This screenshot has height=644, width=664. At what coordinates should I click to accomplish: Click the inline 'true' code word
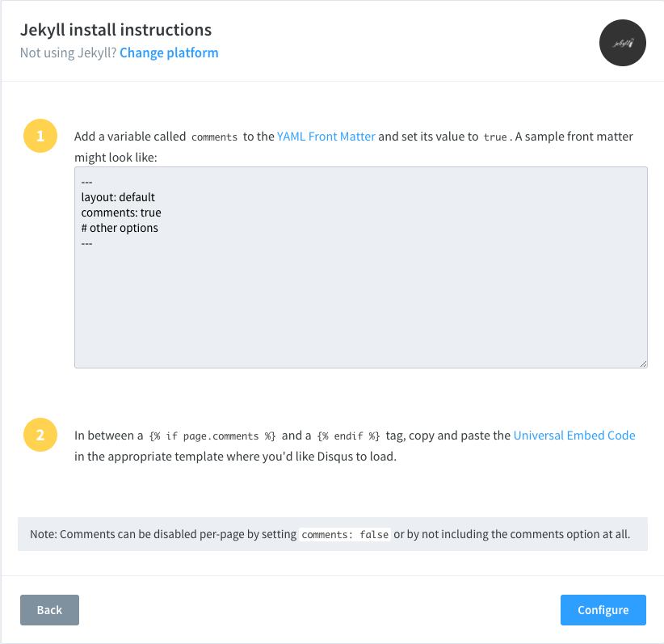coord(495,137)
